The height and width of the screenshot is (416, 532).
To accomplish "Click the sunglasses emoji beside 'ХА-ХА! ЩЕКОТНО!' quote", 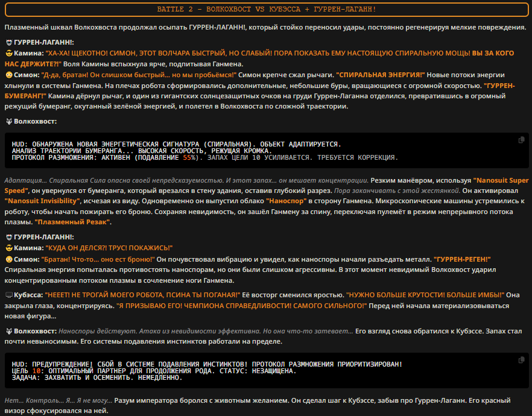I will (9, 53).
